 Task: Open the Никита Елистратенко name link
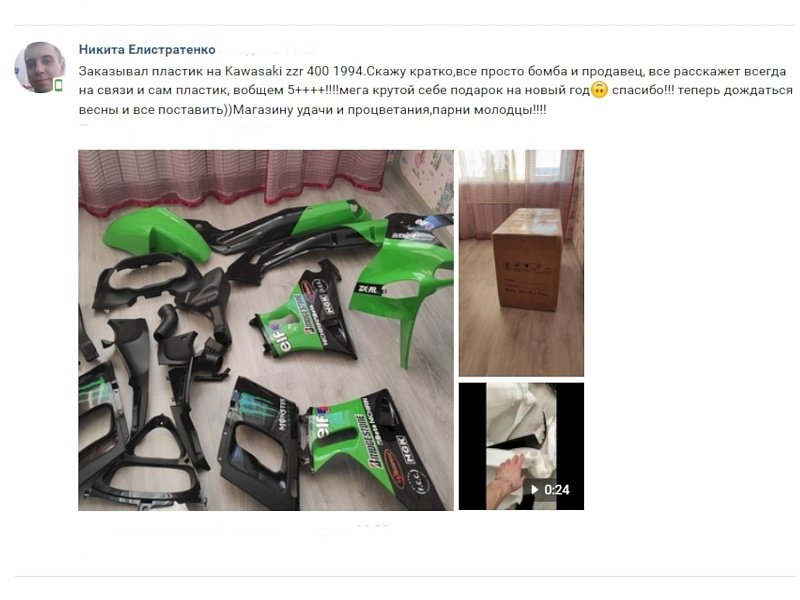pos(147,49)
